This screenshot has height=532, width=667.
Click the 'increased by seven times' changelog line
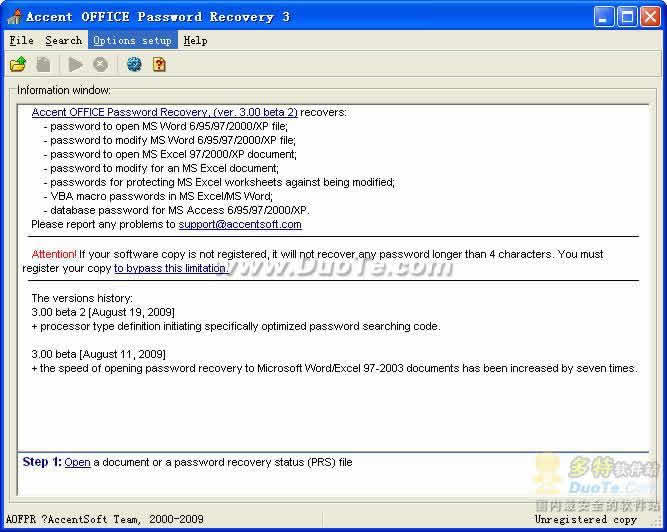click(x=335, y=368)
